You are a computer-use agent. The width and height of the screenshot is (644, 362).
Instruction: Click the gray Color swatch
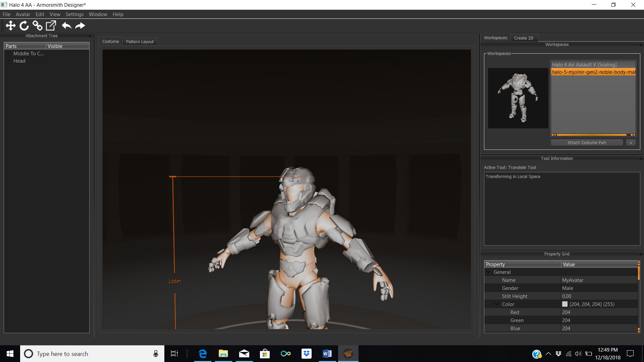tap(565, 304)
